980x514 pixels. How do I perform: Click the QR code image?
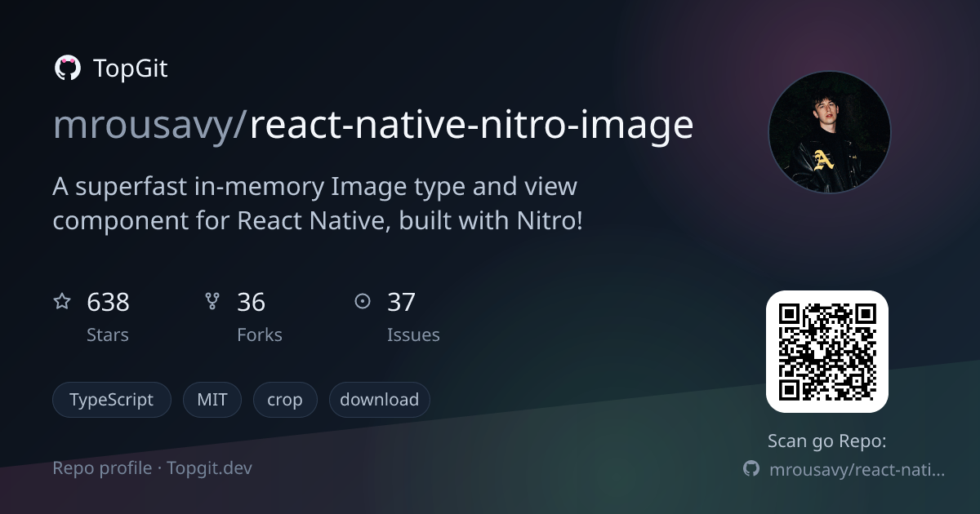827,352
